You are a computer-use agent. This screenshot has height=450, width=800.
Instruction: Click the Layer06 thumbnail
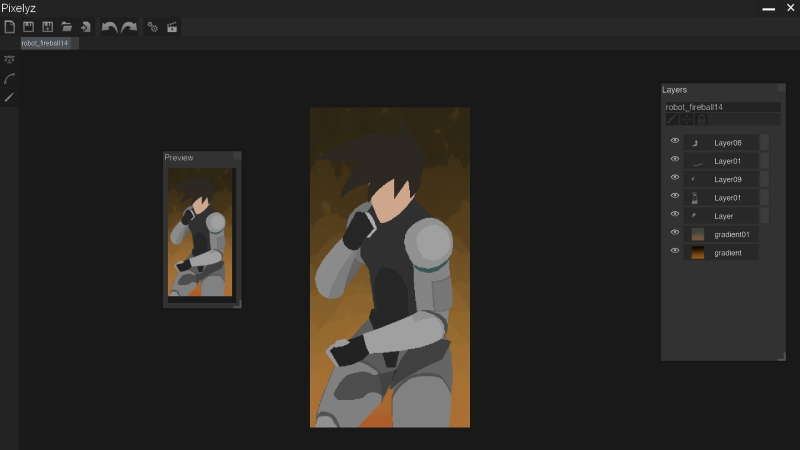[695, 143]
